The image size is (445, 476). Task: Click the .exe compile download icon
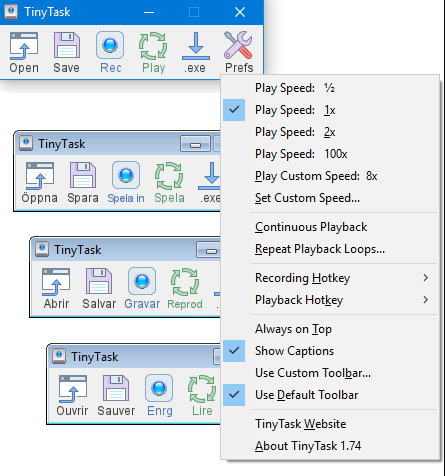coord(196,46)
